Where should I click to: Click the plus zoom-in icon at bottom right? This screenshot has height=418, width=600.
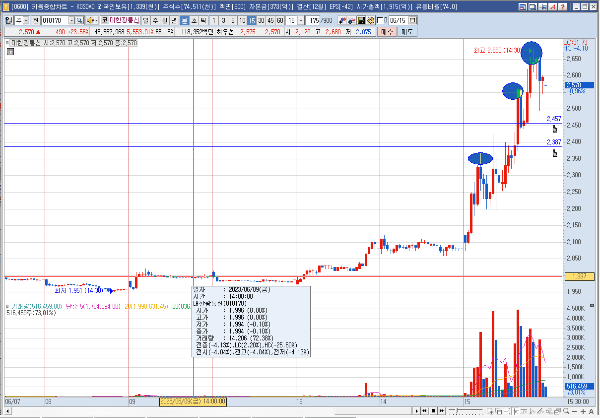click(x=583, y=411)
